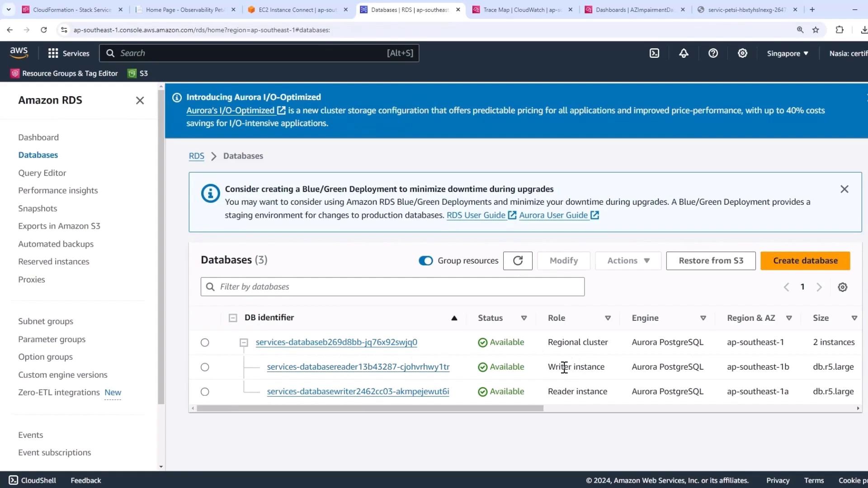Open Size column filter arrow
The image size is (868, 488).
[854, 318]
